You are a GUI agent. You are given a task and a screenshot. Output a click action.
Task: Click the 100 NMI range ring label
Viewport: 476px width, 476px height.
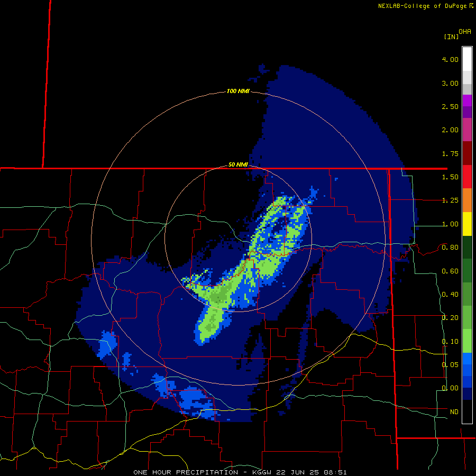[238, 91]
